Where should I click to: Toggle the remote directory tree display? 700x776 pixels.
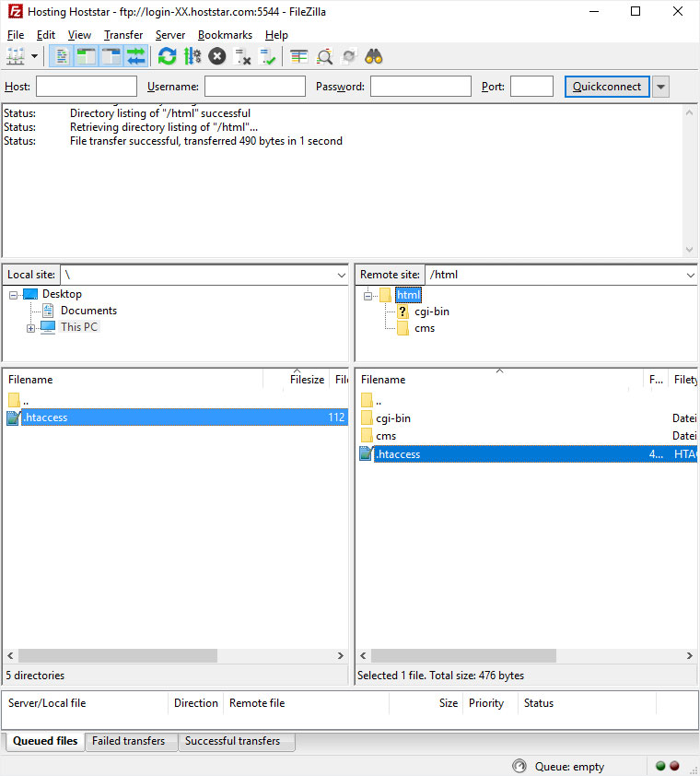click(x=111, y=56)
